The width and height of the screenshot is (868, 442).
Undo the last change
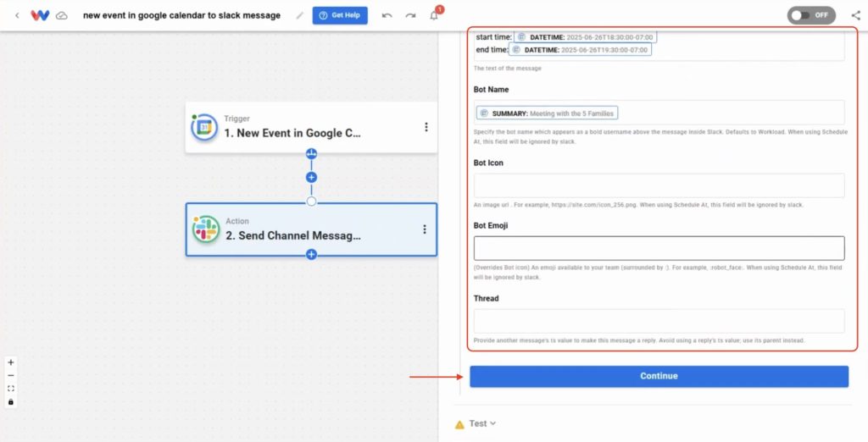tap(387, 15)
